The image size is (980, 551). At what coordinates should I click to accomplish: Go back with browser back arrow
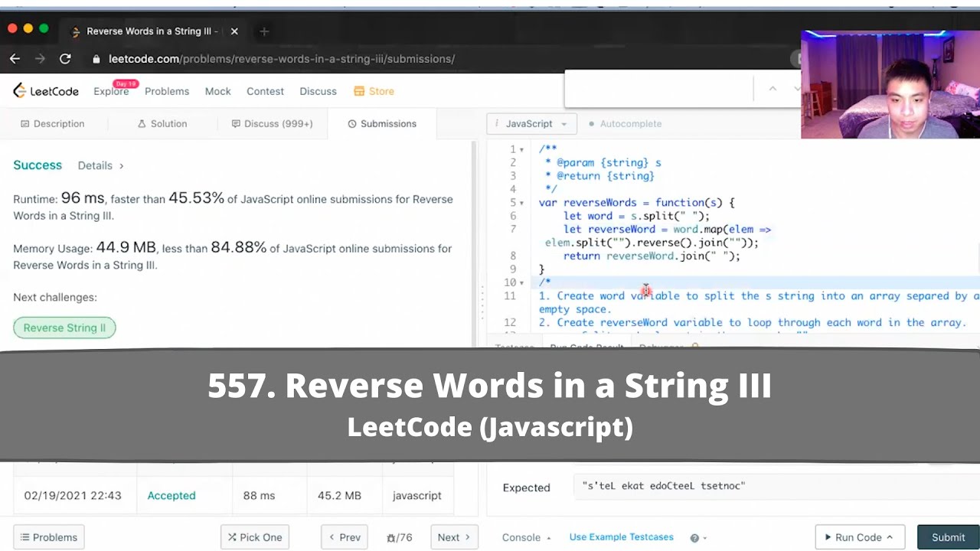pyautogui.click(x=15, y=59)
